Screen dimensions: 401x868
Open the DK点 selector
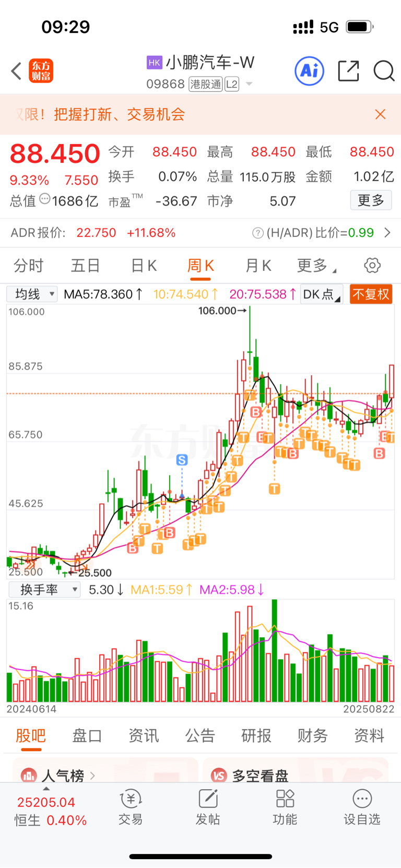[x=322, y=294]
